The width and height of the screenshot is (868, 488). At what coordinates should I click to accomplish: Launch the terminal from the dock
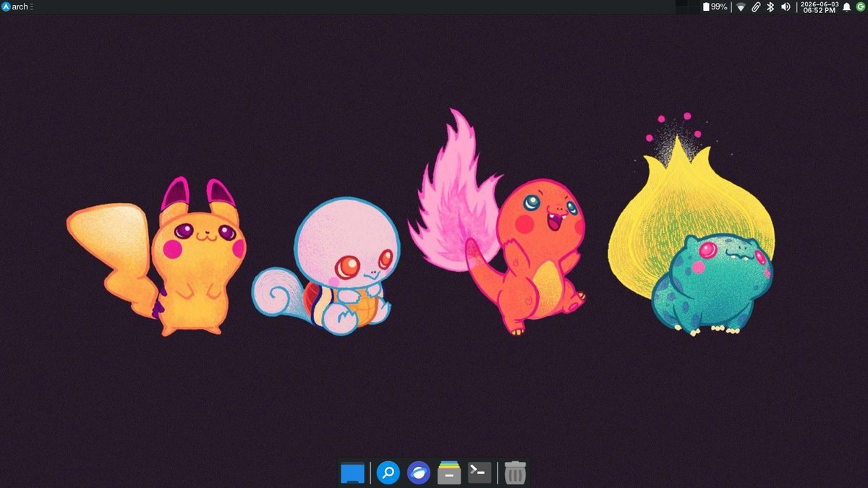click(480, 473)
